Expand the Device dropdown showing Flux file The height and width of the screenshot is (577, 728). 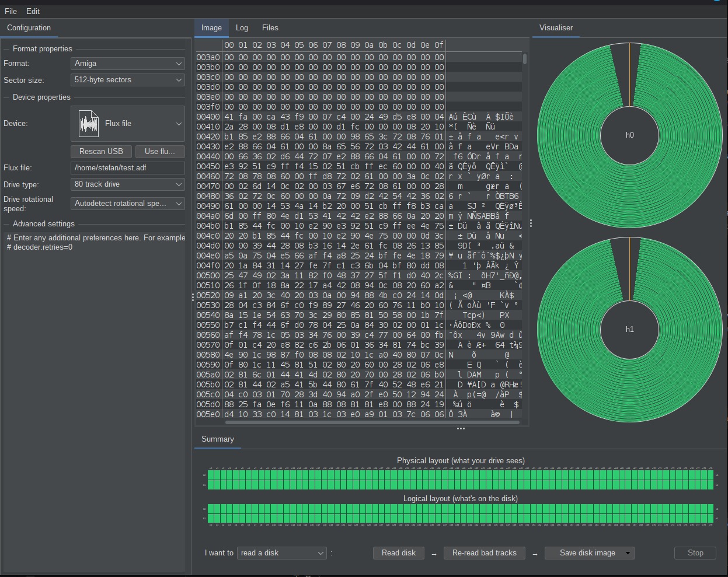[x=128, y=123]
